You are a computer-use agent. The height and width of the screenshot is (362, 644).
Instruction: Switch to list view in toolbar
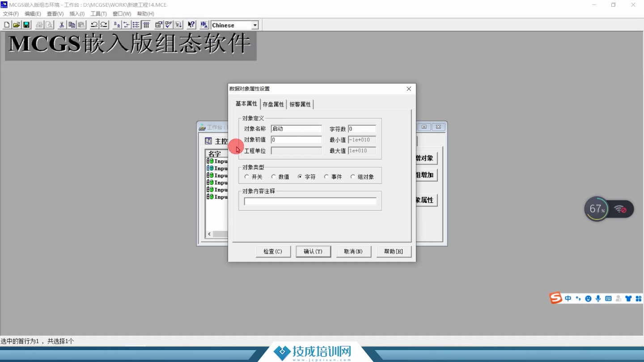pyautogui.click(x=136, y=25)
